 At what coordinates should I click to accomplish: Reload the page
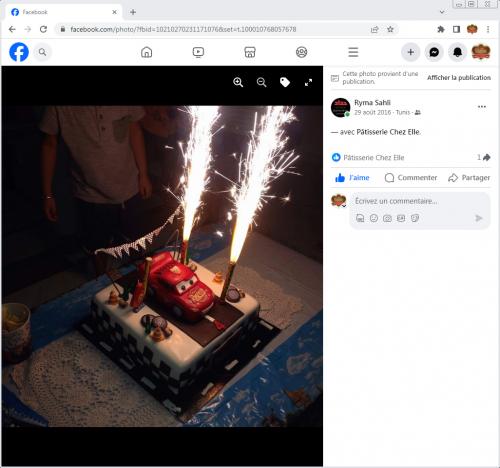click(43, 29)
